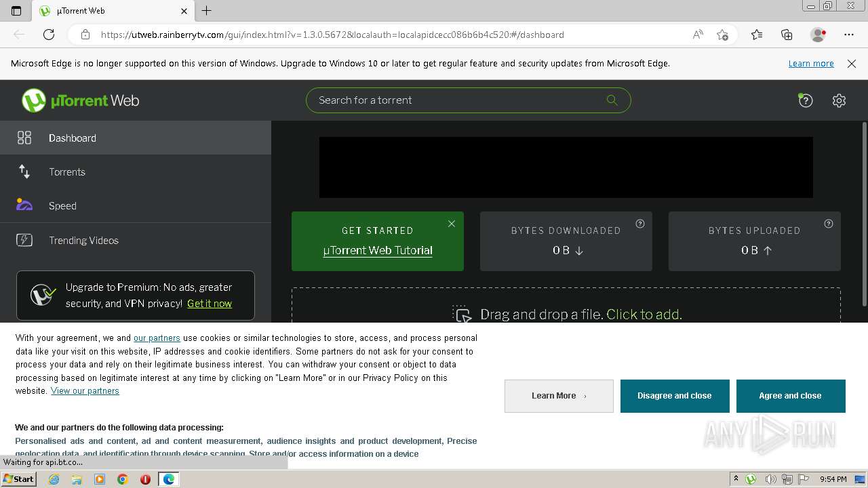
Task: Click the Dashboard grid icon
Action: 24,138
